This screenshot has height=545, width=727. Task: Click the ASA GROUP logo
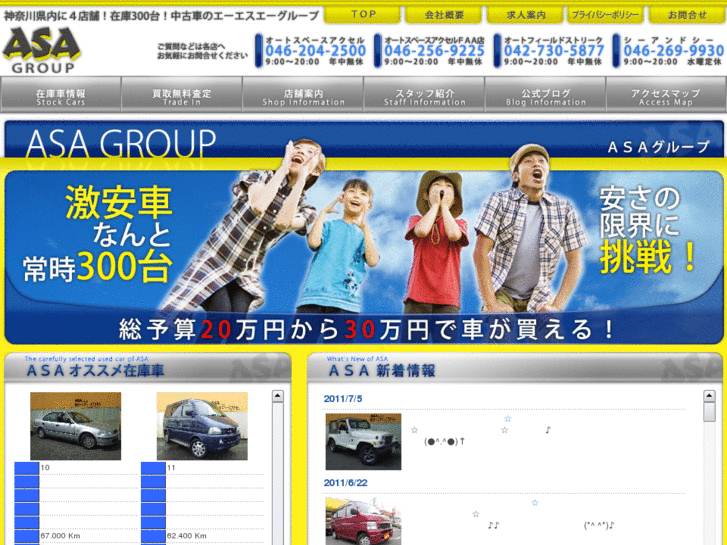pos(42,50)
